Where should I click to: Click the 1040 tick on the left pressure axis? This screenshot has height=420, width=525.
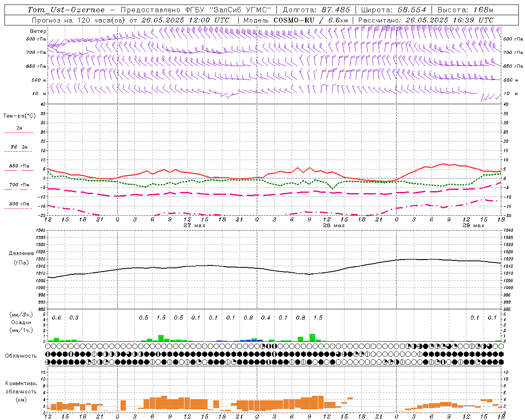pyautogui.click(x=40, y=230)
